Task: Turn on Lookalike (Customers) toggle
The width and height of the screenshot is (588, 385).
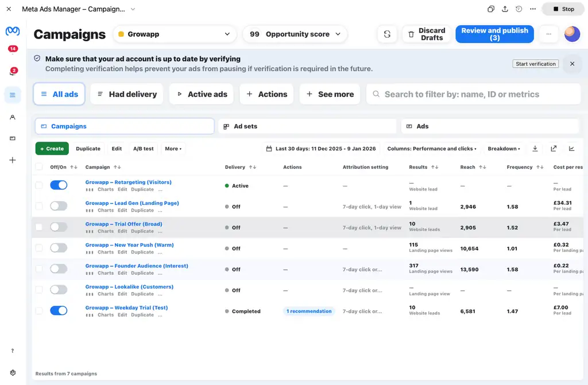Action: coord(59,289)
